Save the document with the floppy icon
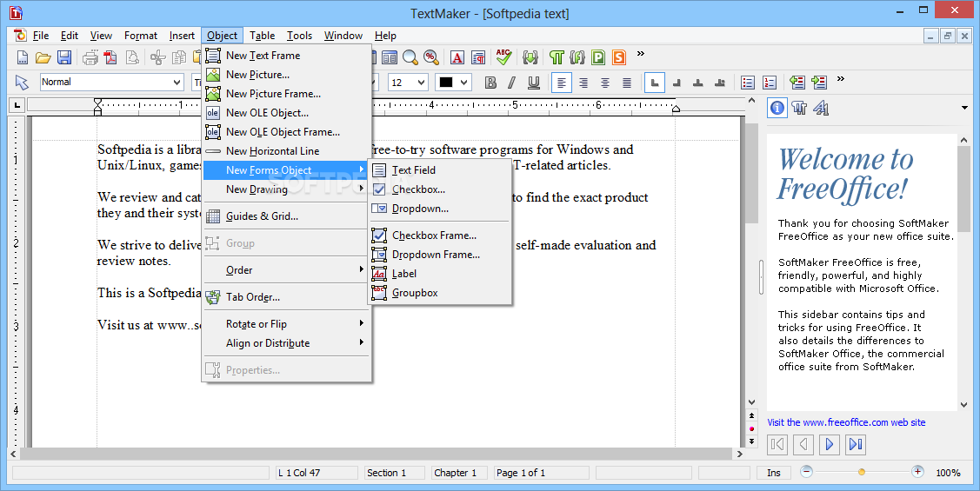 63,58
